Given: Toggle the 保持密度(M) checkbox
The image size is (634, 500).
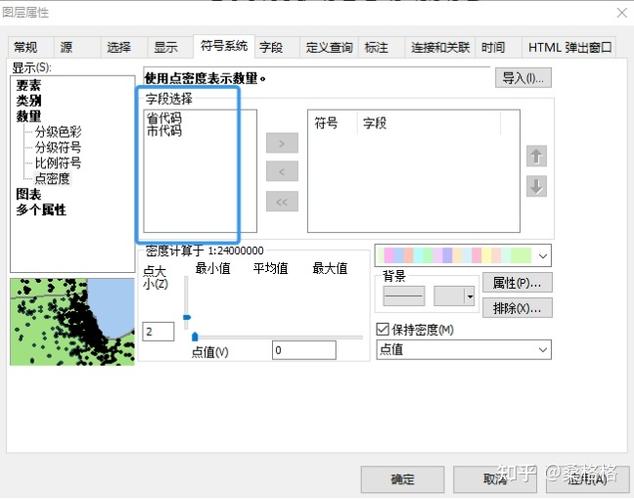Looking at the screenshot, I should [x=382, y=329].
